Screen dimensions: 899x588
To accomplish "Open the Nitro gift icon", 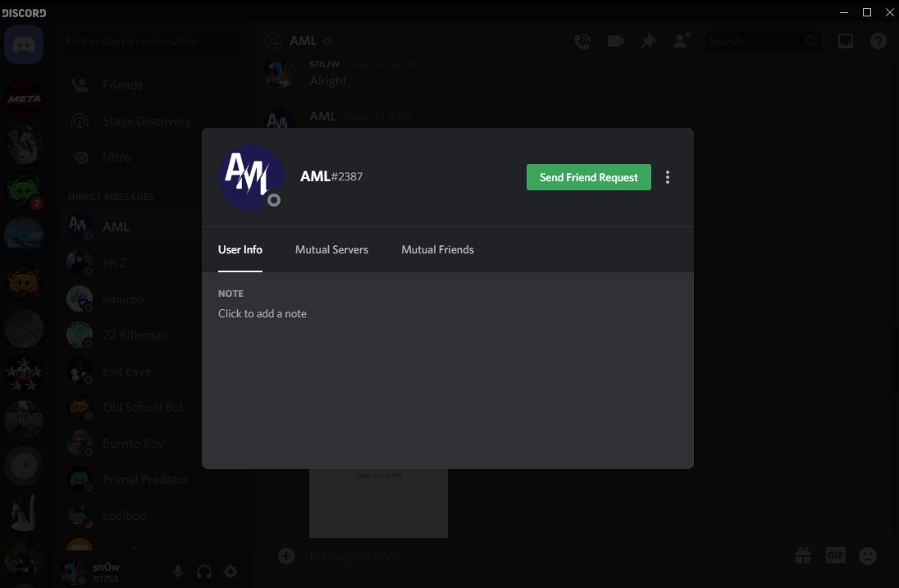I will (x=803, y=555).
